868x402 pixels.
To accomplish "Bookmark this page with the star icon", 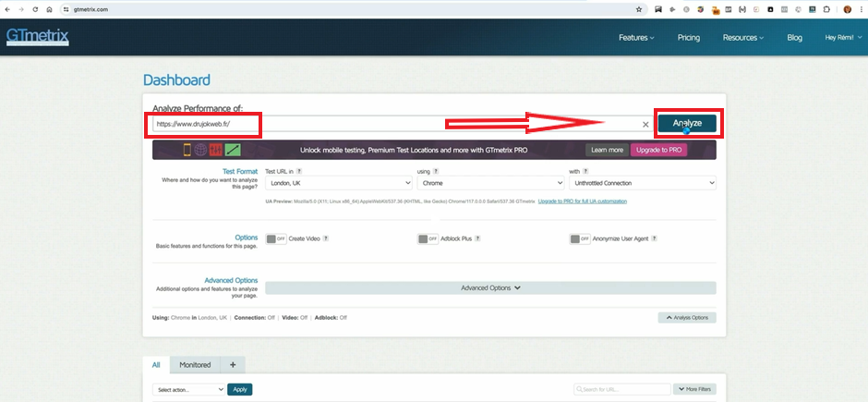I will [639, 9].
